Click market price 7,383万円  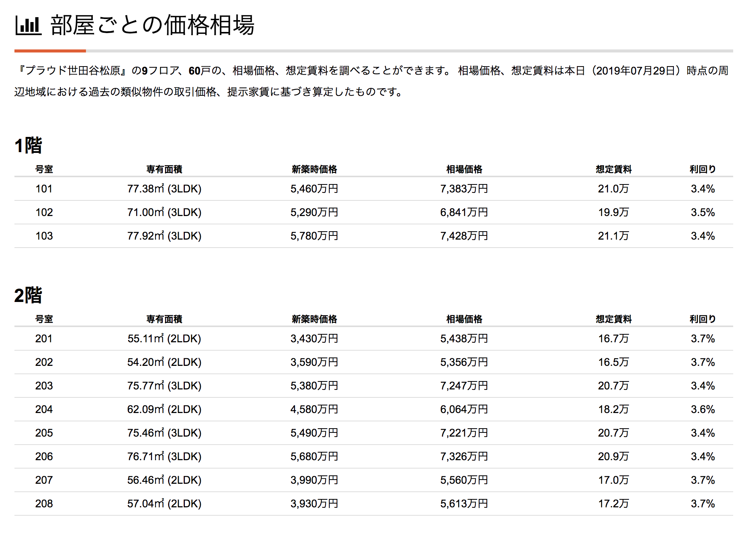[x=464, y=189]
